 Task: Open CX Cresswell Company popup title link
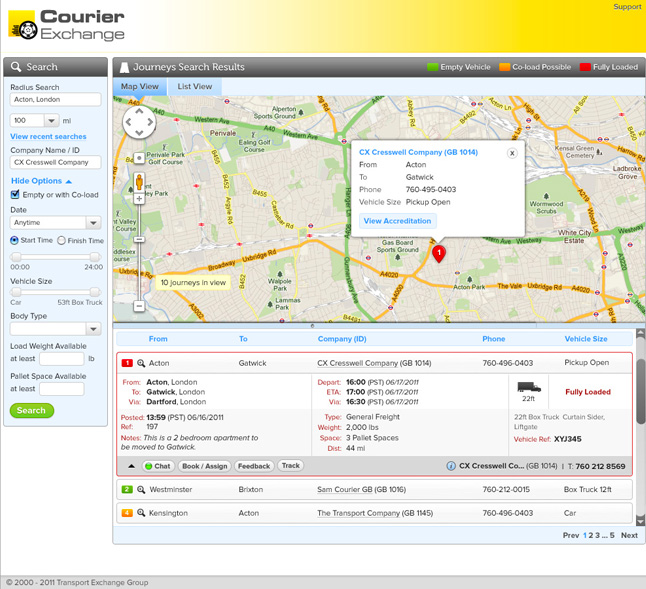click(x=418, y=152)
